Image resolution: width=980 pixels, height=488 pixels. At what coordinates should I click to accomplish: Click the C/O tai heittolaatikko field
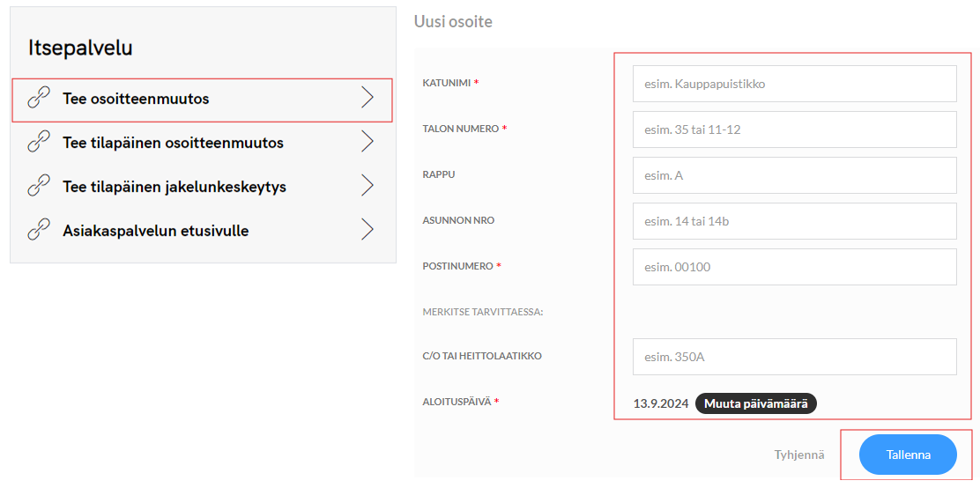tap(794, 357)
